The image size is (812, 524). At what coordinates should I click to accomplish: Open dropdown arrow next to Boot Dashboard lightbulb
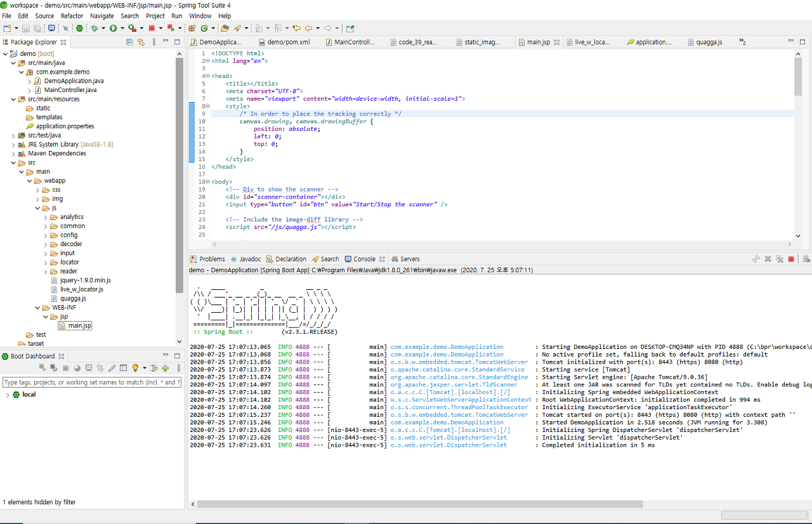point(145,368)
